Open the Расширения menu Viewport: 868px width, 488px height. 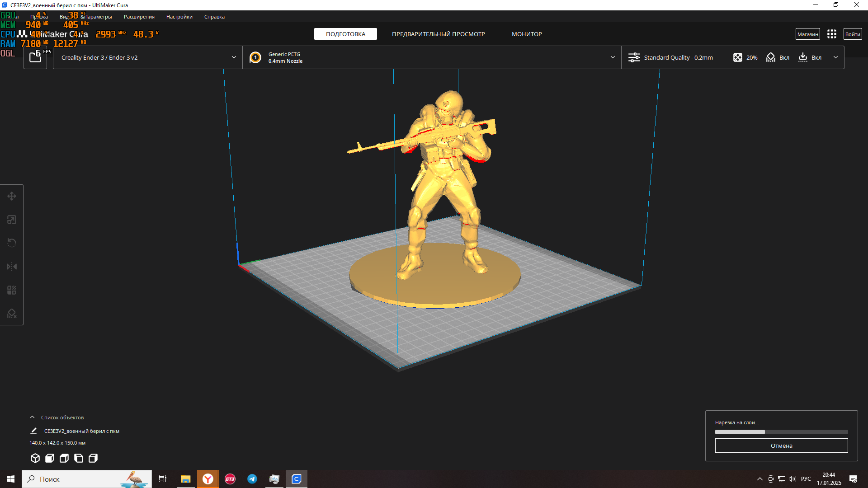(x=139, y=17)
